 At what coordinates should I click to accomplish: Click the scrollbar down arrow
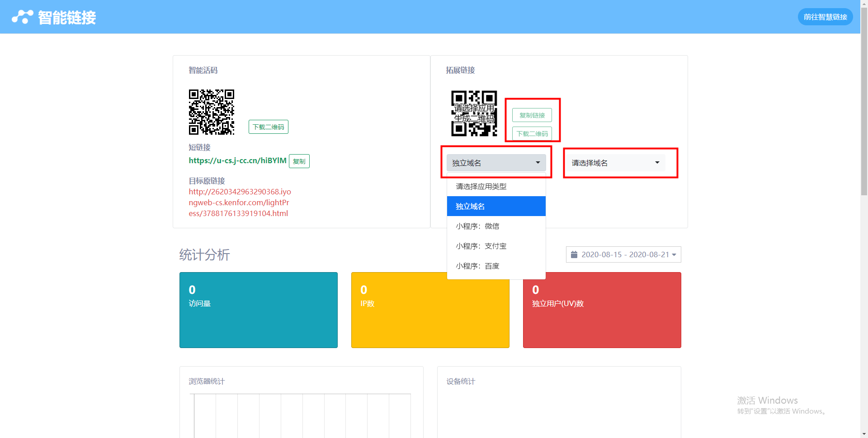coord(864,434)
